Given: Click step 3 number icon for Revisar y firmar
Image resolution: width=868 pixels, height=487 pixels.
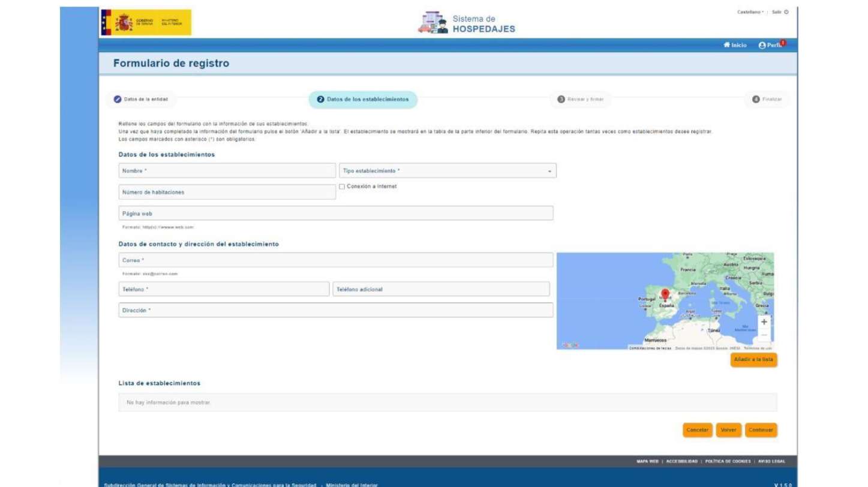Looking at the screenshot, I should [561, 100].
